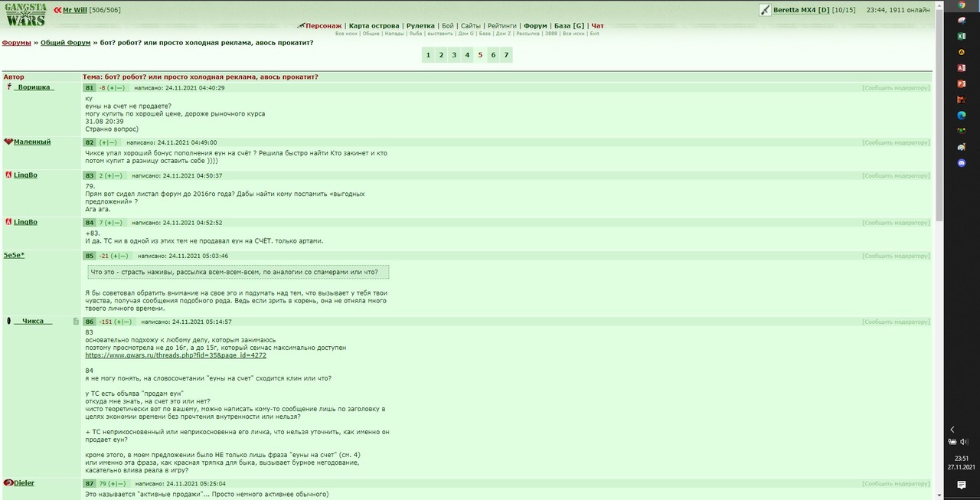Viewport: 980px width, 500px height.
Task: Click the Напады submenu link
Action: tap(394, 34)
